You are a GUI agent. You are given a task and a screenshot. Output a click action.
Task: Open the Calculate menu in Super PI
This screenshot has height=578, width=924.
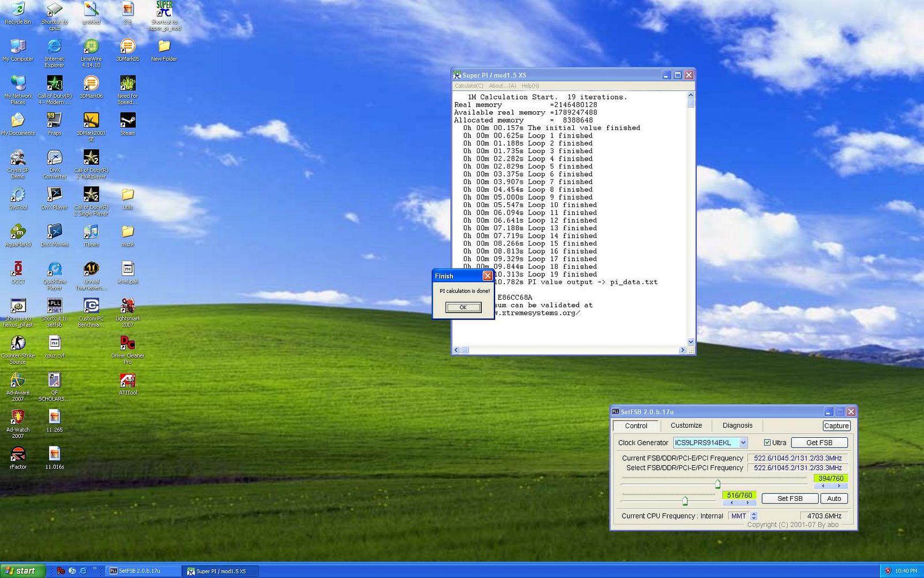pos(469,86)
